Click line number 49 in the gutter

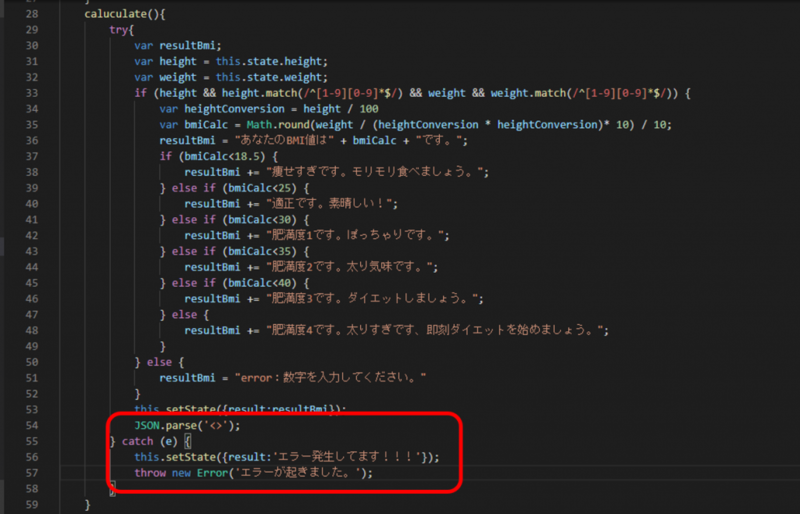pos(31,347)
